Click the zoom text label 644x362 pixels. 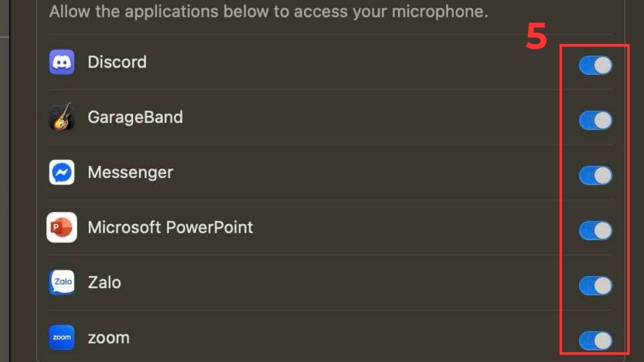click(108, 338)
